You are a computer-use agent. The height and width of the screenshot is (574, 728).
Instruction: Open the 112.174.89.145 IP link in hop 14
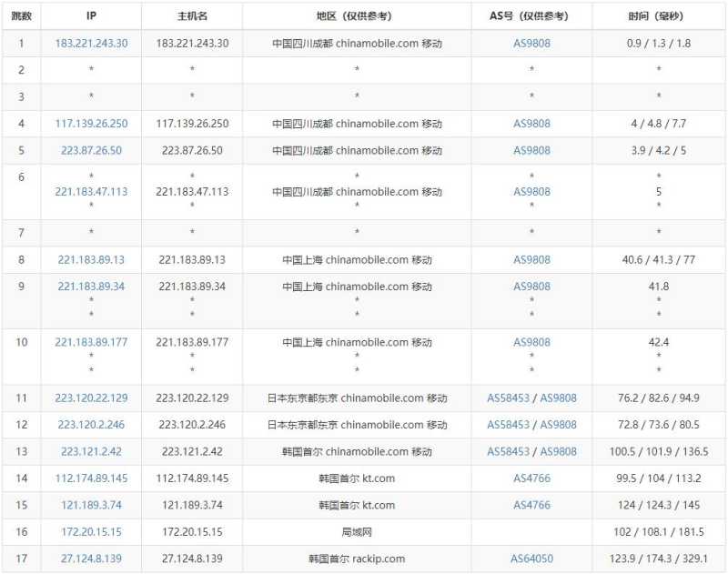click(92, 478)
